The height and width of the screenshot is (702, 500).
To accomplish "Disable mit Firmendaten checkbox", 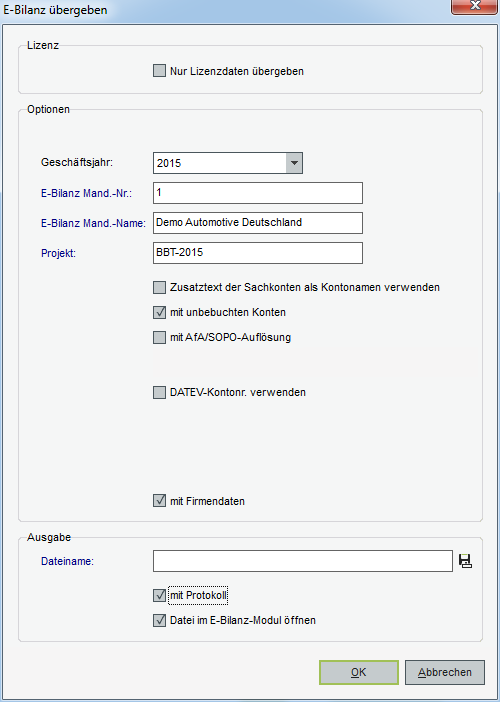I will click(159, 501).
